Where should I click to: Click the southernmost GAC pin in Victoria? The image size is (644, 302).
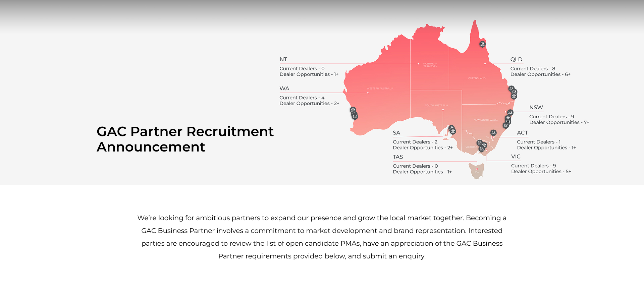[482, 149]
